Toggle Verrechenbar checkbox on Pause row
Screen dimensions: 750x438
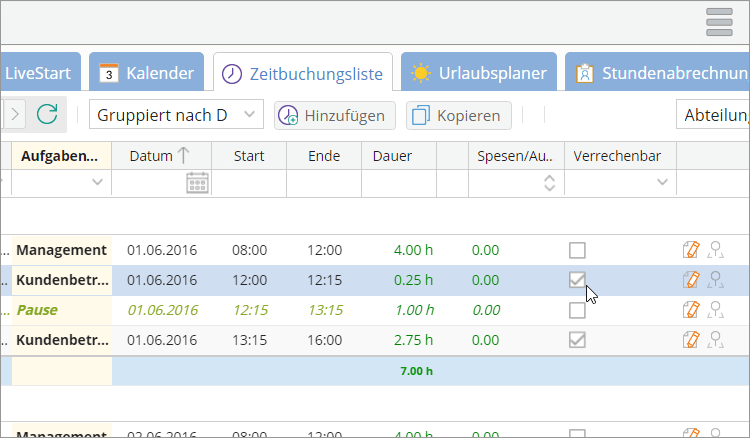577,310
